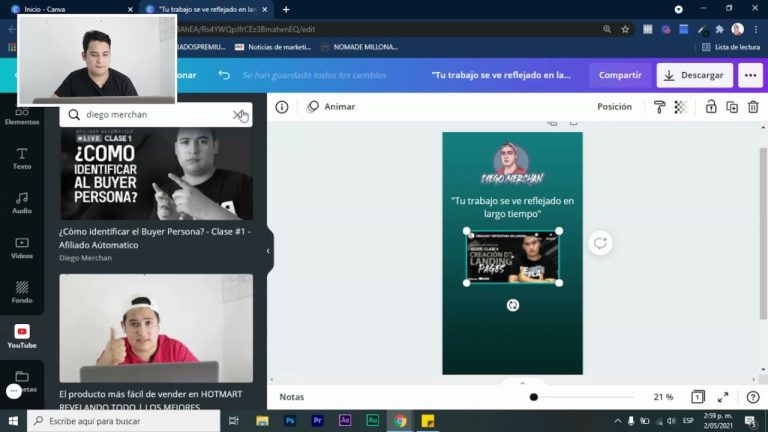Select the landing pages video on canvas
This screenshot has height=432, width=768.
(512, 257)
